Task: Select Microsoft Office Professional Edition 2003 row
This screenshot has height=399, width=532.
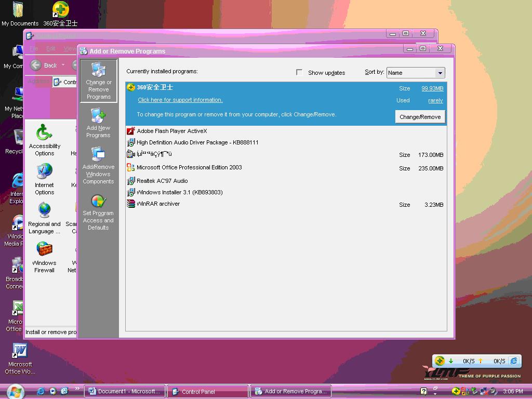Action: [286, 168]
